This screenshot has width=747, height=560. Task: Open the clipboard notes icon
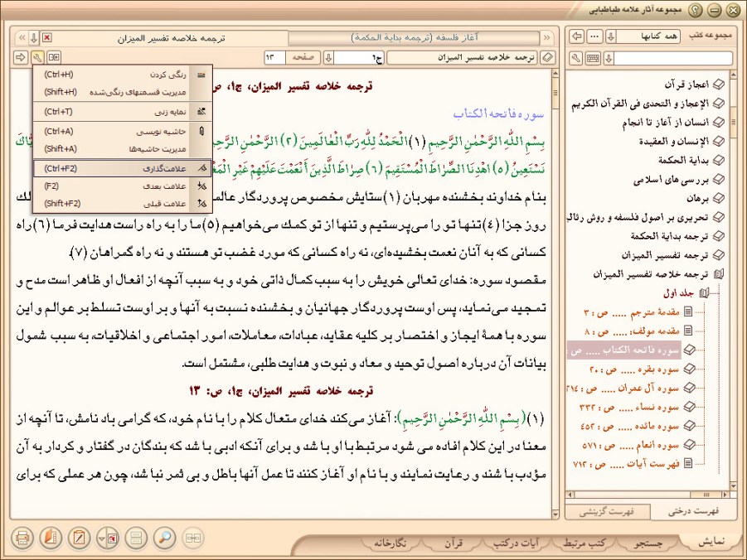(79, 538)
